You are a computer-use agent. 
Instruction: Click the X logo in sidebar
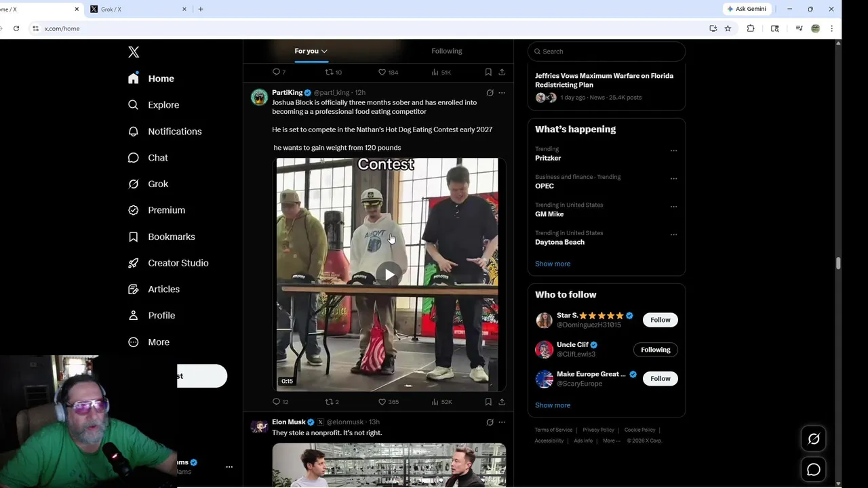(x=134, y=52)
